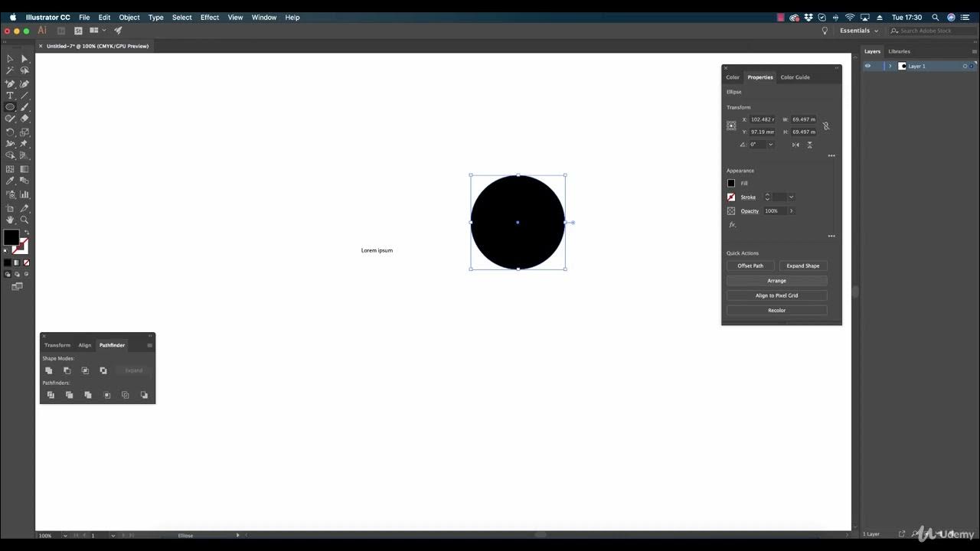Reset to default fill and stroke
The height and width of the screenshot is (551, 980).
tap(6, 250)
